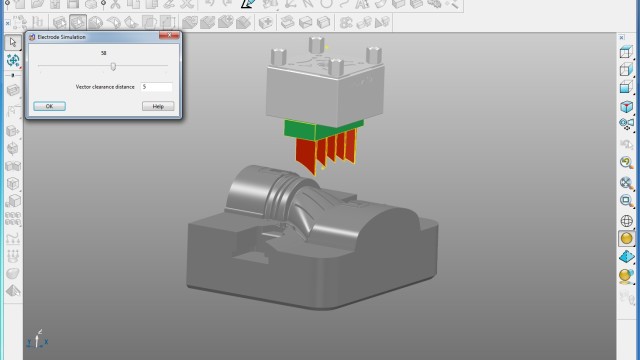Click the solid icon with plus sign

(x=266, y=22)
